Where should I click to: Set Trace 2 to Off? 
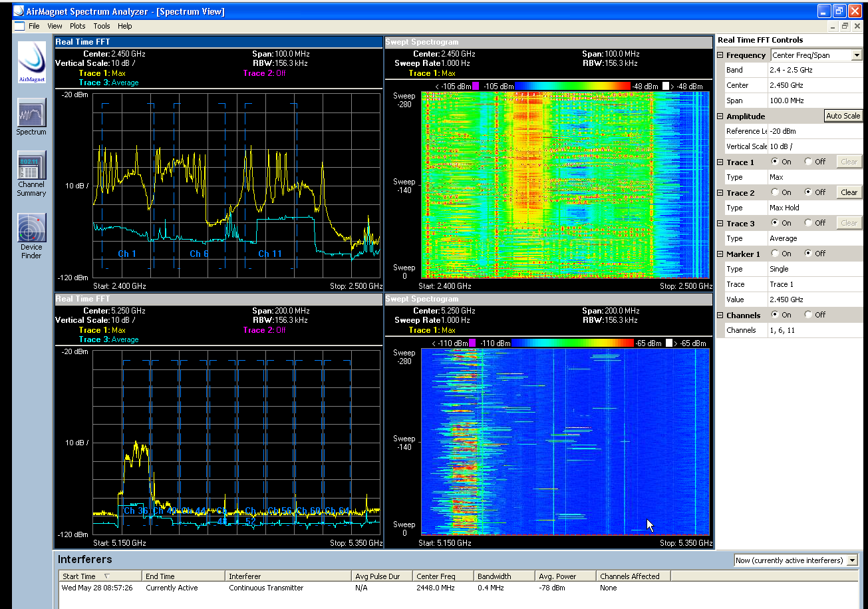point(808,192)
